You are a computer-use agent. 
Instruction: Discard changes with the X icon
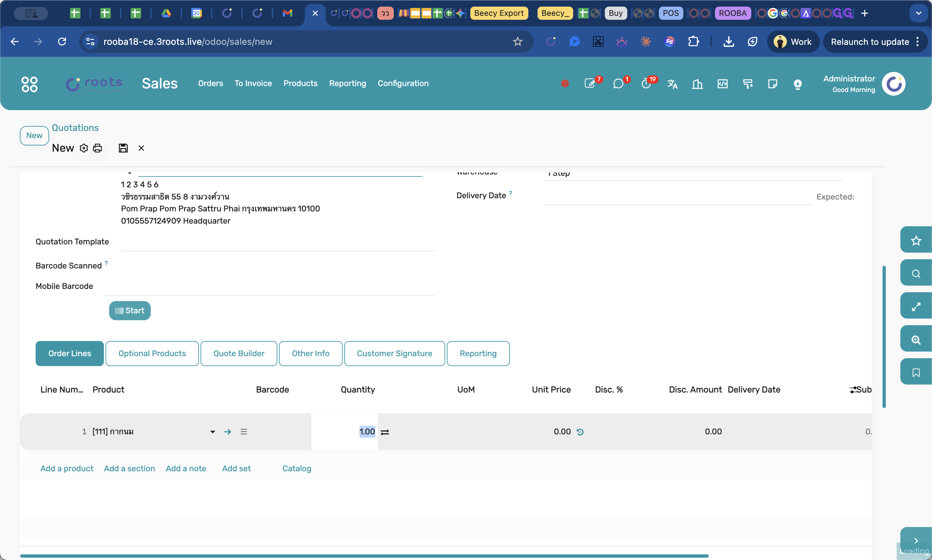141,148
